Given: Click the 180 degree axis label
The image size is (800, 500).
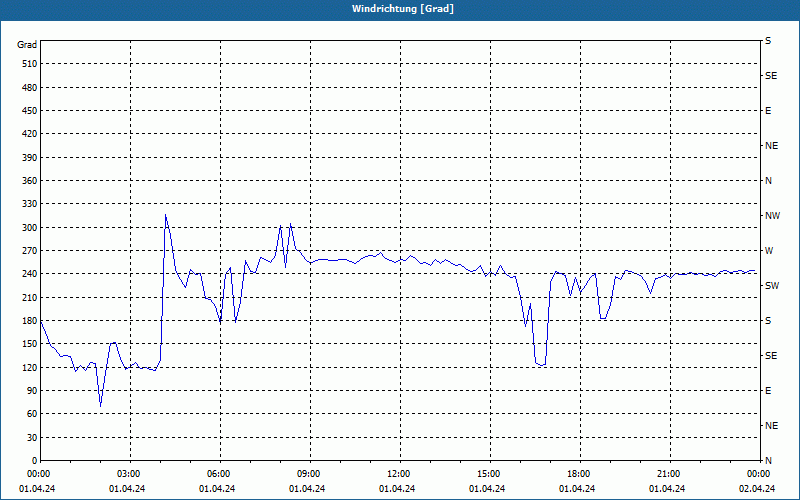Looking at the screenshot, I should coord(30,321).
